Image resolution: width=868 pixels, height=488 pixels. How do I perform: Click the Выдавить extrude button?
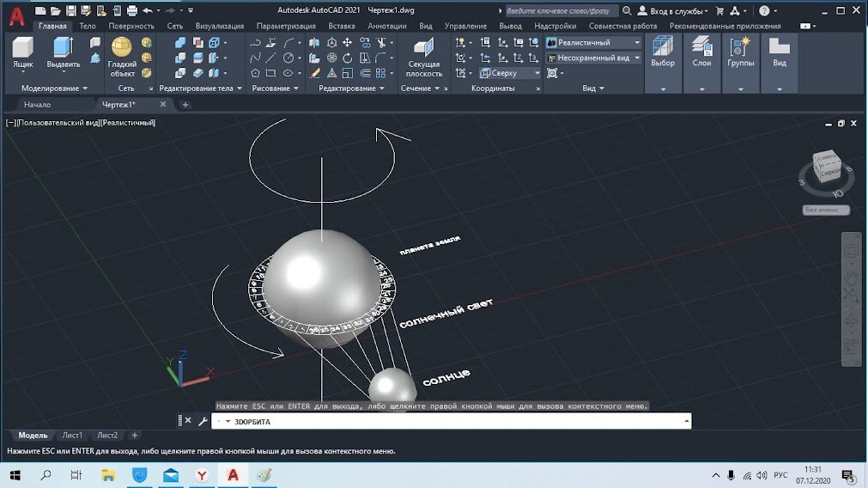click(x=64, y=54)
